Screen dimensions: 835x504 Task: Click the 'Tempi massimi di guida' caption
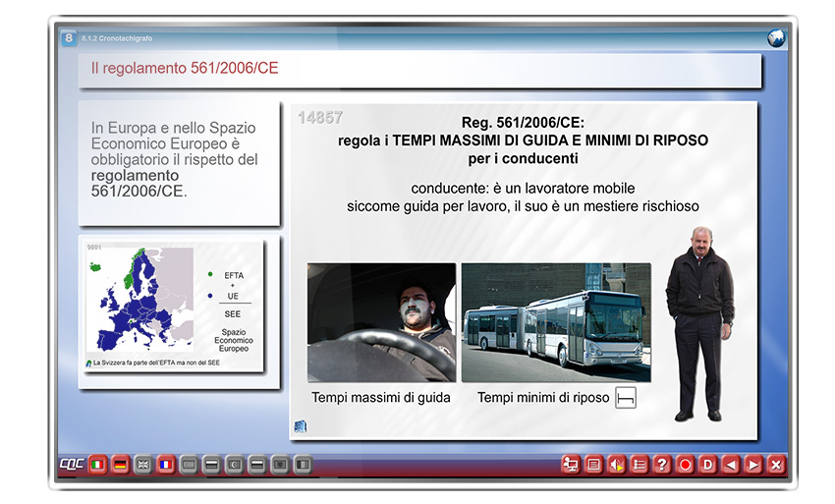[381, 398]
